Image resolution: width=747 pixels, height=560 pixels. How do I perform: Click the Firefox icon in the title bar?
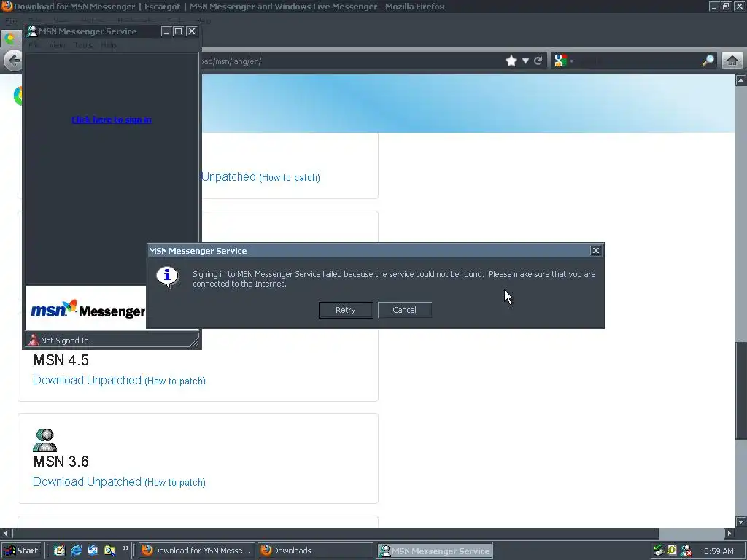tap(7, 6)
